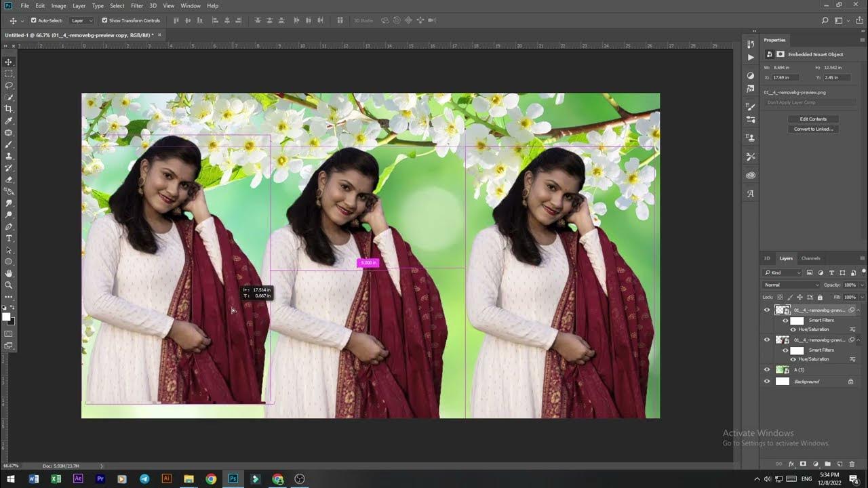Select the Horizontal Type tool

click(9, 239)
